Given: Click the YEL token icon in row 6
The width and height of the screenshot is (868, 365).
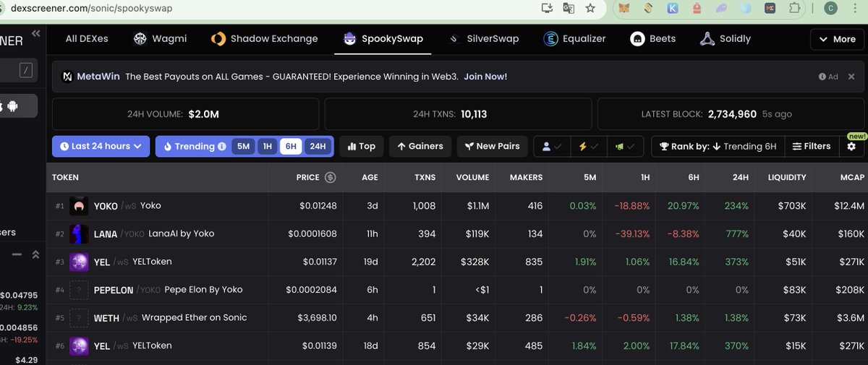Looking at the screenshot, I should (x=79, y=345).
